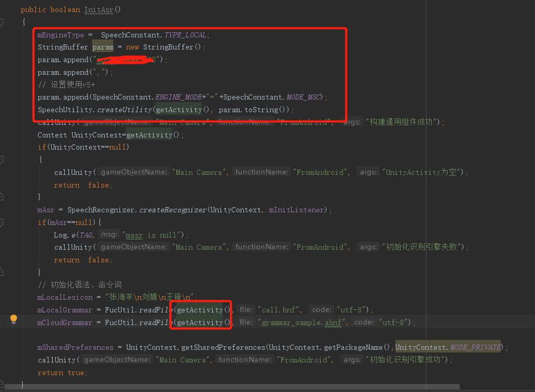Click utf-8 in the mCloudGrammar line

[x=393, y=322]
